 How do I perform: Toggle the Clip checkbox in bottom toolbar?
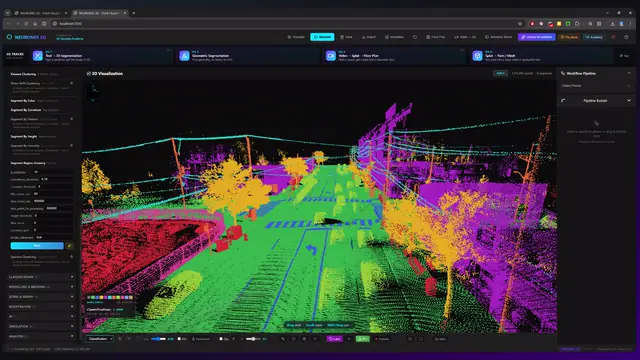pyautogui.click(x=221, y=339)
